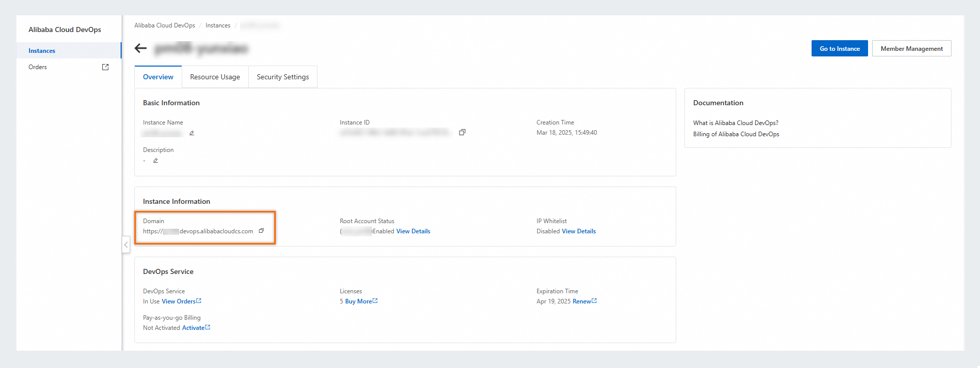
Task: Switch to the Overview tab
Action: (158, 77)
